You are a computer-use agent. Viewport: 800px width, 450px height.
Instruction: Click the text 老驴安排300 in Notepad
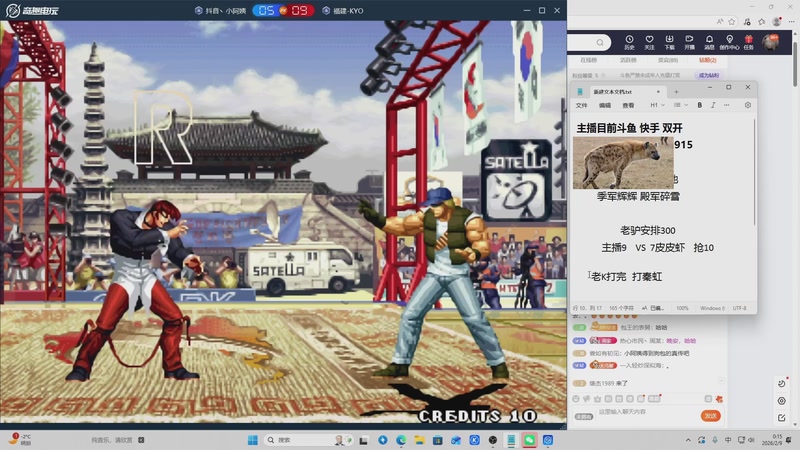pos(647,231)
